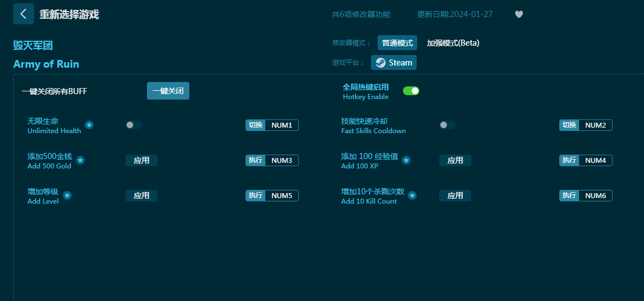
Task: Change the NUM6 hotkey binding
Action: click(x=595, y=195)
